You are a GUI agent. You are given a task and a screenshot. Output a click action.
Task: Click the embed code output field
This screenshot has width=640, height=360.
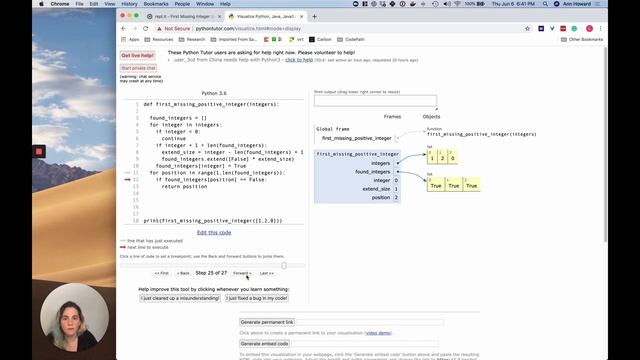point(365,344)
